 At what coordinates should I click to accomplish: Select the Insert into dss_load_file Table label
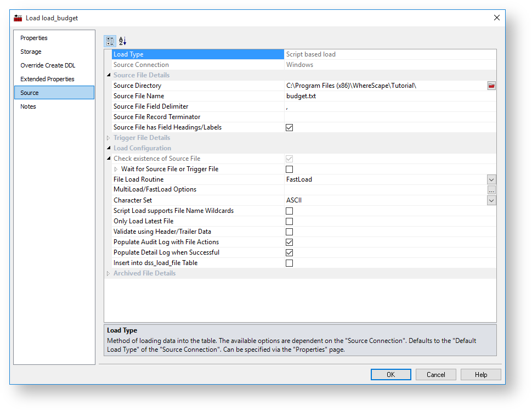155,263
